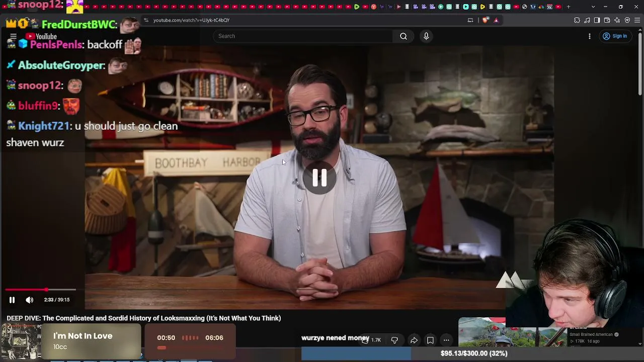Open Leo AI sparkle icon

pos(617,20)
